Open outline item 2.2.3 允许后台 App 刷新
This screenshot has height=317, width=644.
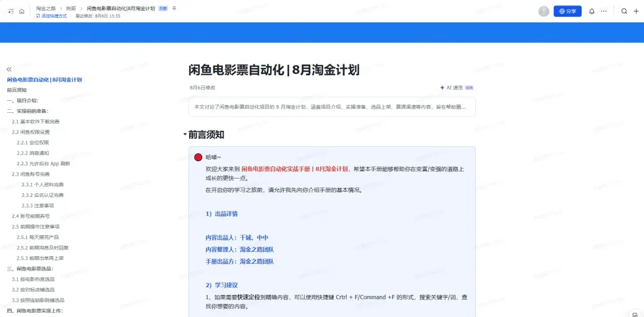click(x=44, y=164)
